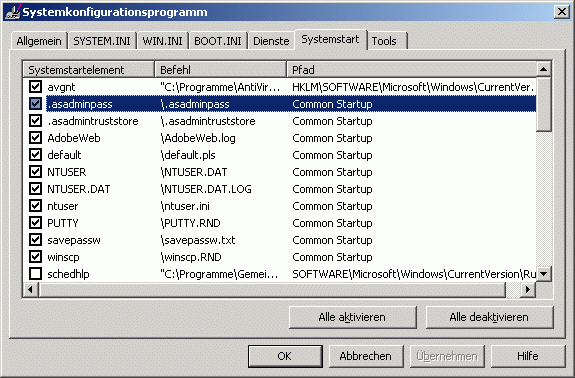Uncheck the lowercase ntuser checkbox
Screen dimensions: 575x378
point(35,206)
